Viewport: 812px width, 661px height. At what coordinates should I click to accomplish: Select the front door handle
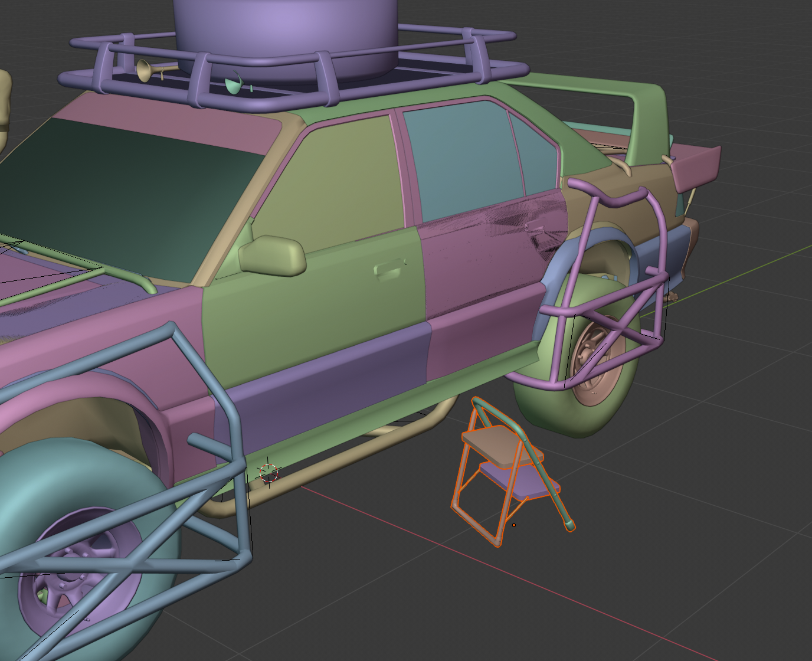tap(389, 270)
